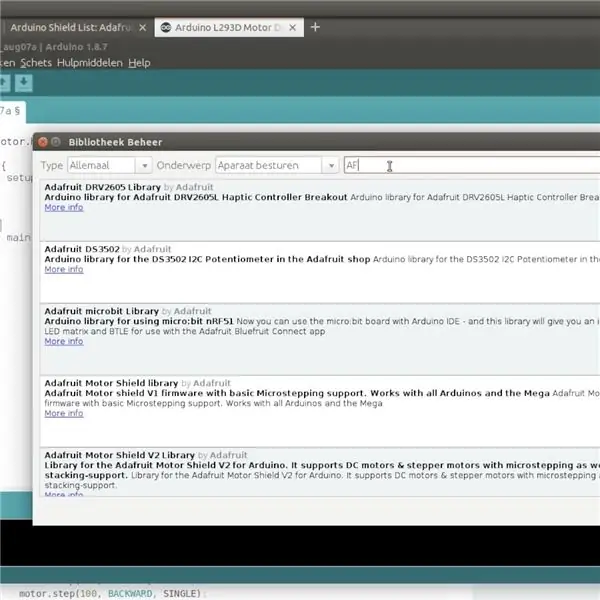Click the Arduino Open sketch arrow icon
The width and height of the screenshot is (600, 600).
point(4,83)
